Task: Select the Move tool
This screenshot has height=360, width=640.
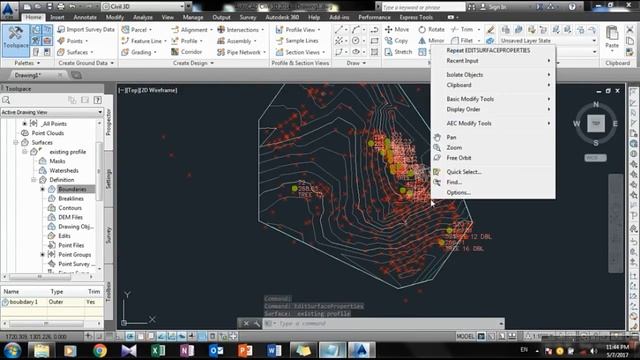Action: click(397, 29)
